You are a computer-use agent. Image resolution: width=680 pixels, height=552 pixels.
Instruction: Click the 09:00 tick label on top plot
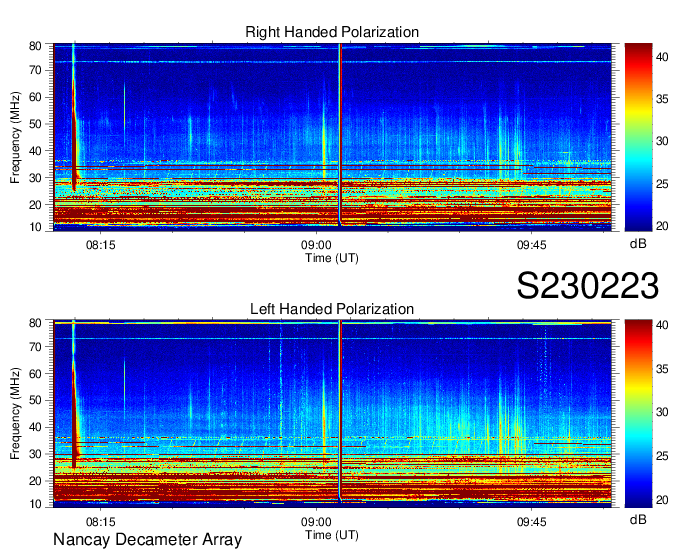(x=316, y=245)
